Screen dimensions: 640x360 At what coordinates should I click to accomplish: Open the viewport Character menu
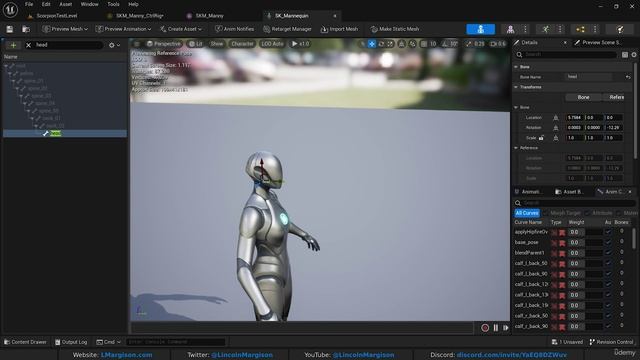click(242, 44)
